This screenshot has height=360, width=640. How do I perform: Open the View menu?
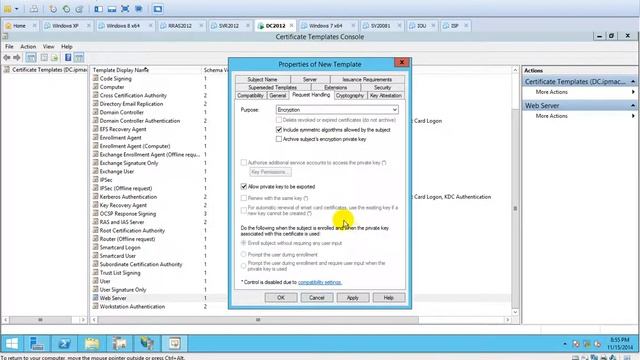[x=49, y=47]
